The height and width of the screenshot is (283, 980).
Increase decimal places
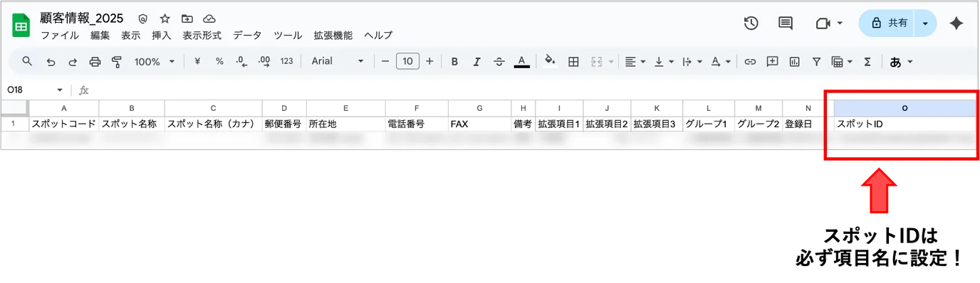point(264,62)
